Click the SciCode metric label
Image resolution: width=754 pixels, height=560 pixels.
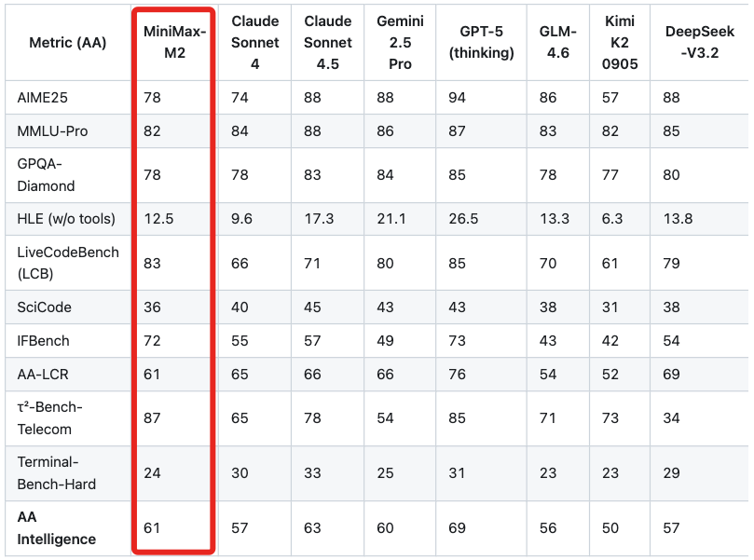pos(44,307)
